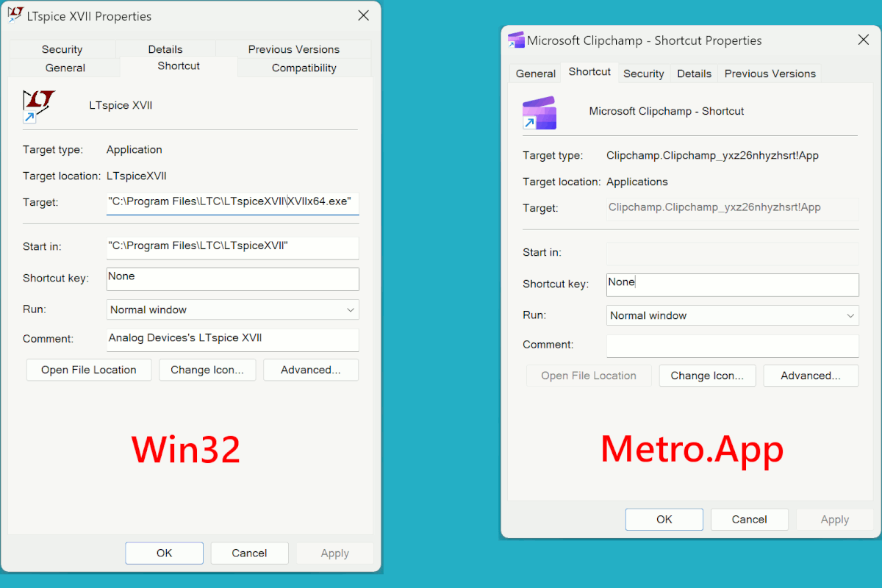Image resolution: width=882 pixels, height=588 pixels.
Task: Open the Compatibility tab in LTspice Properties
Action: 304,68
